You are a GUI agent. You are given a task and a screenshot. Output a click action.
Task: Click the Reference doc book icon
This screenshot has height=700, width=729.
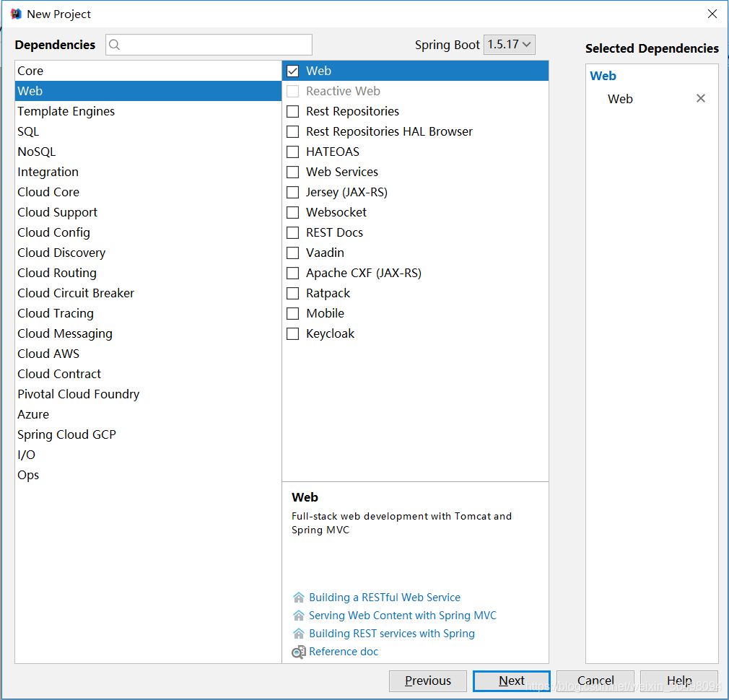(299, 652)
